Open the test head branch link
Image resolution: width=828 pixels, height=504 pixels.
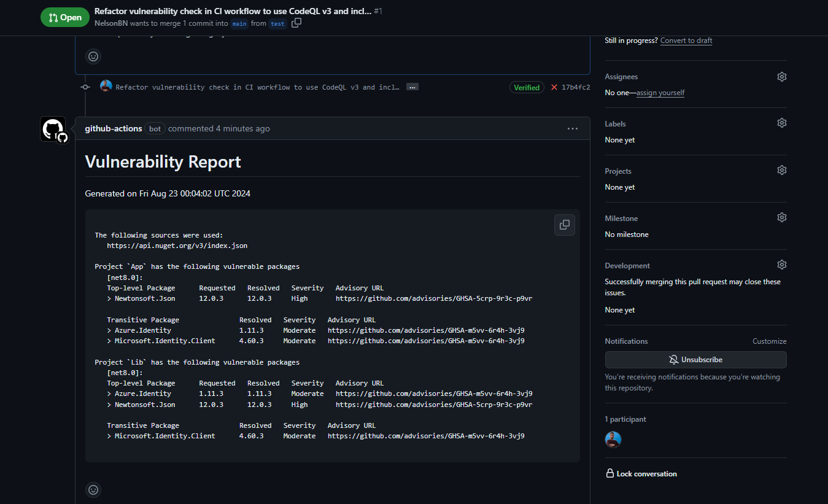tap(277, 23)
